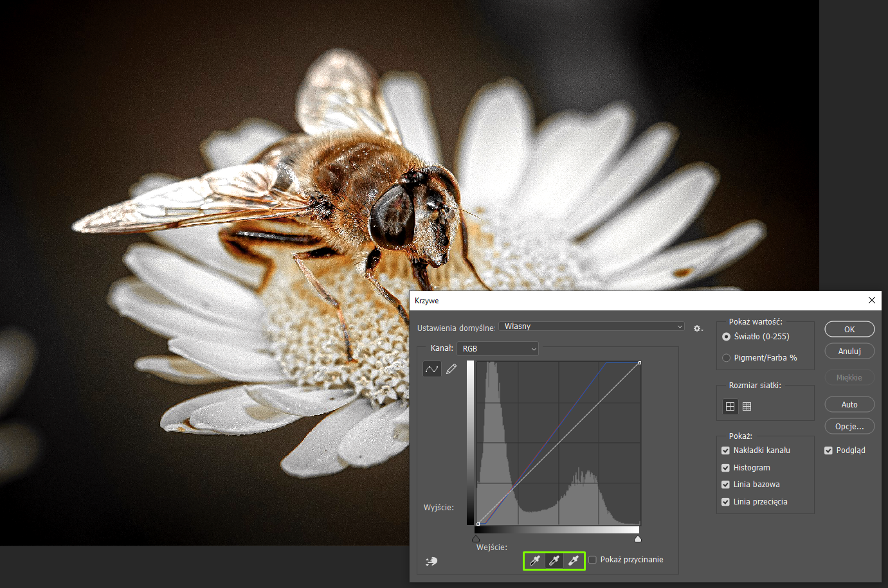Screen dimensions: 888x588
Task: Select the upper-right curve control point
Action: [639, 363]
